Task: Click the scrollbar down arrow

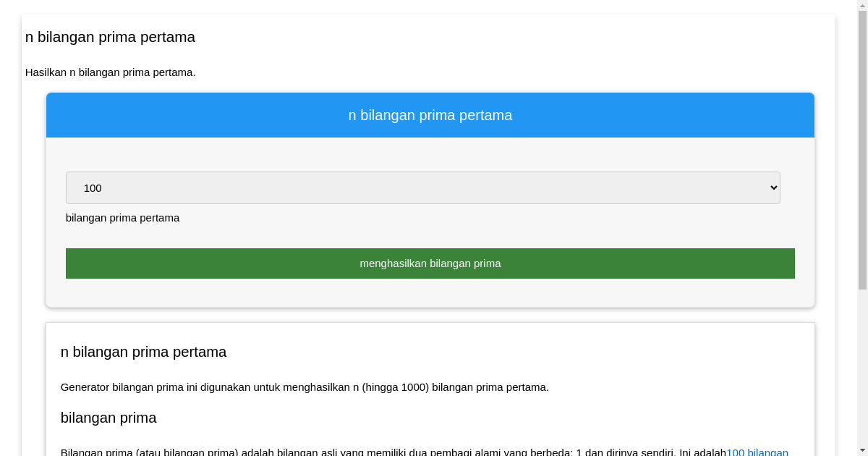Action: click(861, 450)
